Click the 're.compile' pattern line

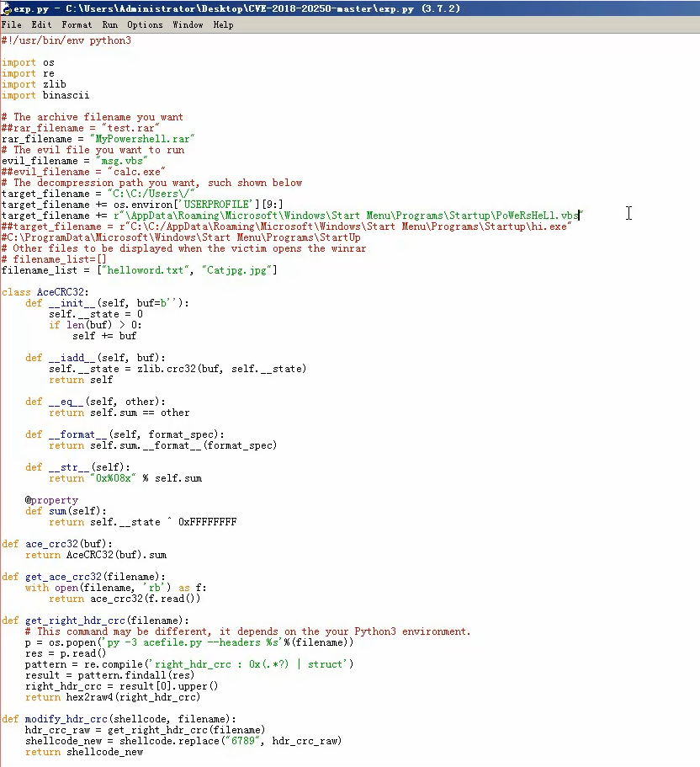(x=189, y=664)
